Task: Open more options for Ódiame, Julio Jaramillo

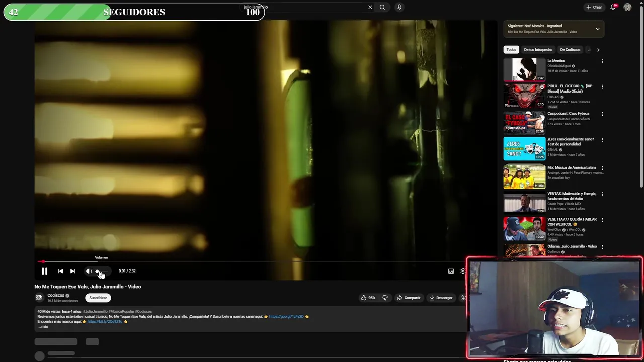Action: [x=602, y=247]
